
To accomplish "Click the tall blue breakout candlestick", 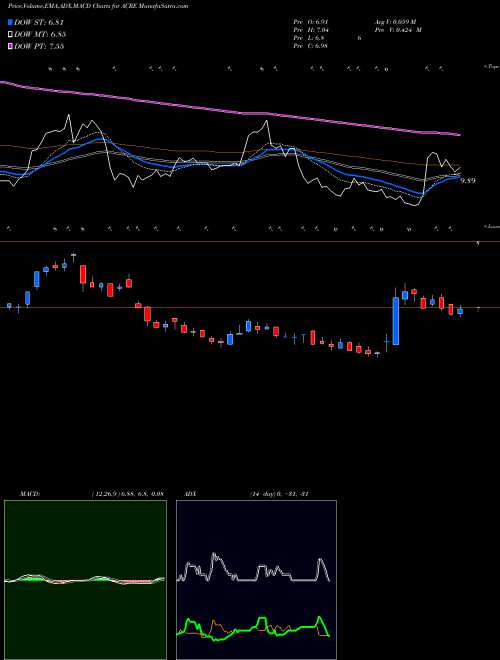I will point(396,321).
